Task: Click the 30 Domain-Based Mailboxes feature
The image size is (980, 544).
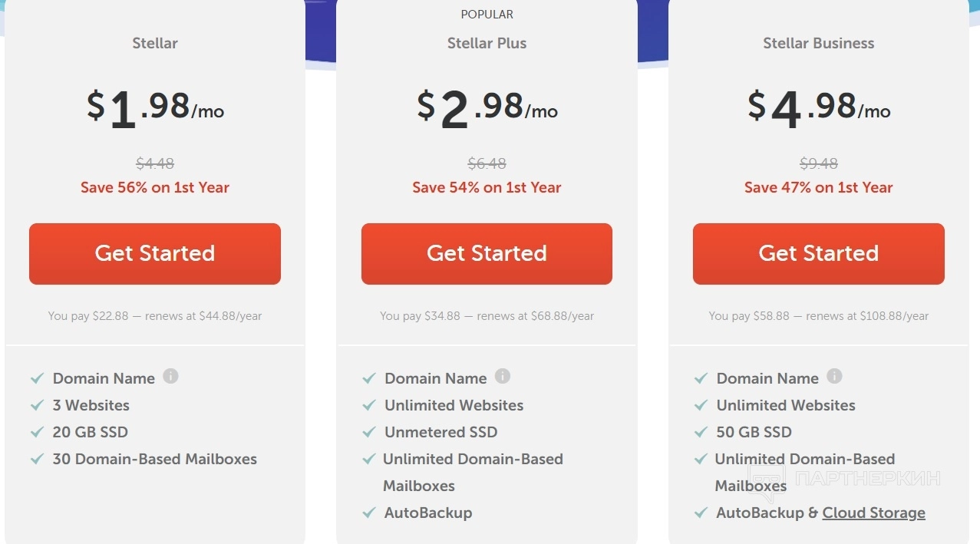Action: 154,459
